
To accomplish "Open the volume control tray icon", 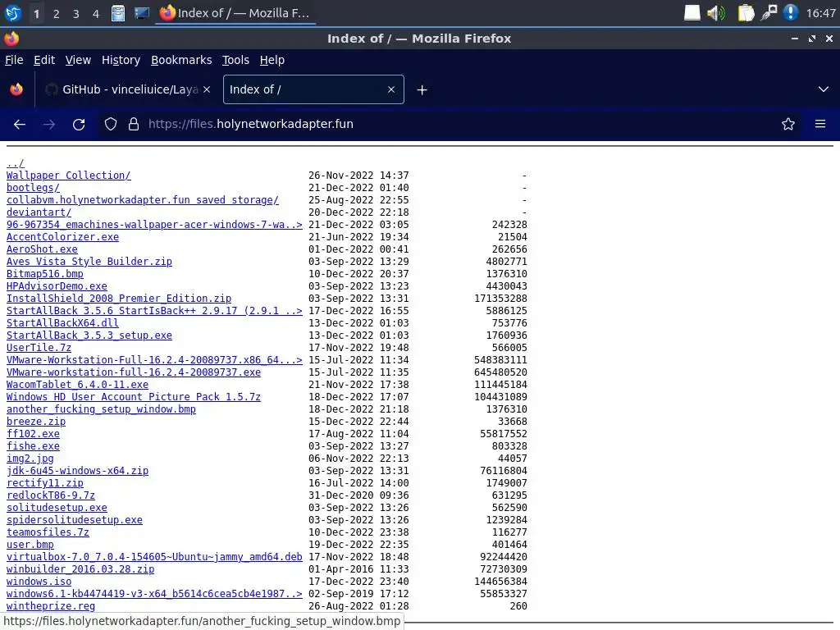I will pos(715,13).
